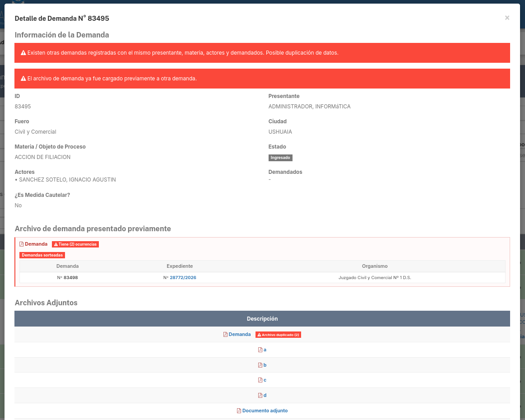This screenshot has width=525, height=420.
Task: Click the 'Ingresado' status badge
Action: pos(280,158)
